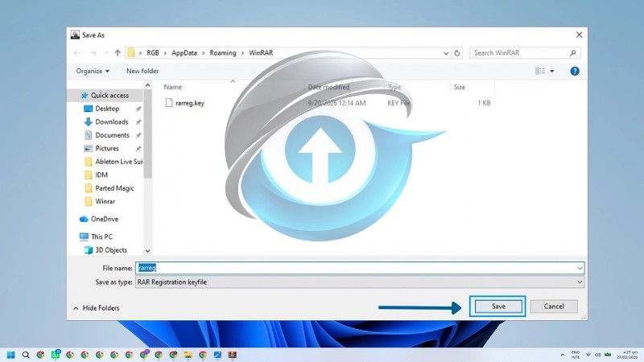Change view with the view icon
This screenshot has width=644, height=362.
tap(540, 71)
